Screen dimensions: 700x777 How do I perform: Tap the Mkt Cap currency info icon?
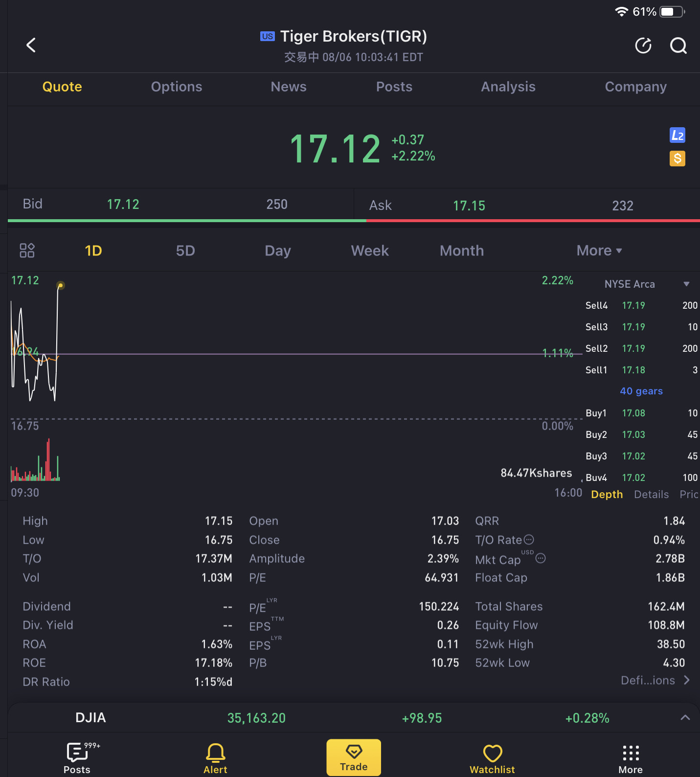click(541, 558)
